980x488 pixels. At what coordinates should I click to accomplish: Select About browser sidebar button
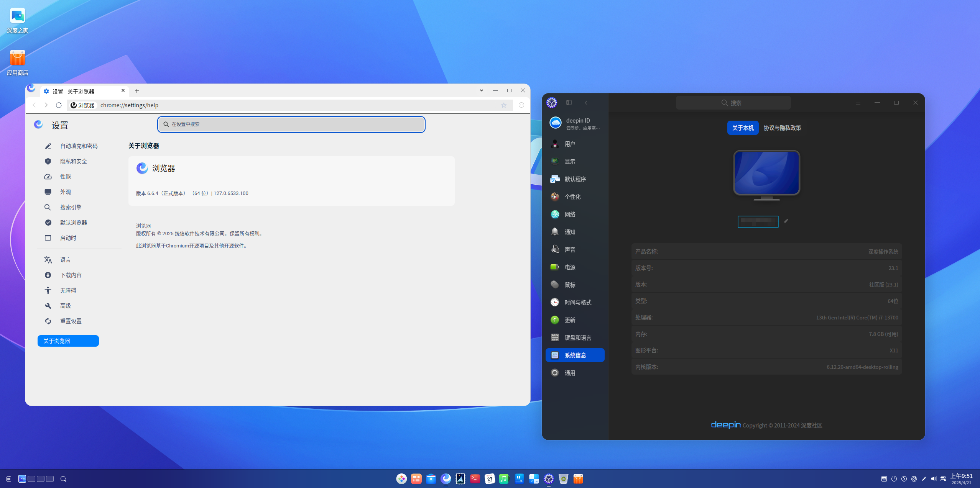pos(68,341)
